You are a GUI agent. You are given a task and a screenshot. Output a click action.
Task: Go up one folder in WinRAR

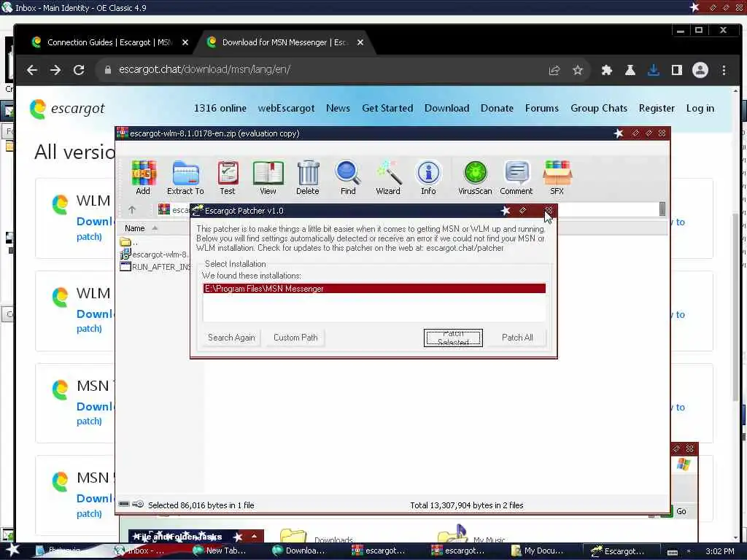[132, 209]
